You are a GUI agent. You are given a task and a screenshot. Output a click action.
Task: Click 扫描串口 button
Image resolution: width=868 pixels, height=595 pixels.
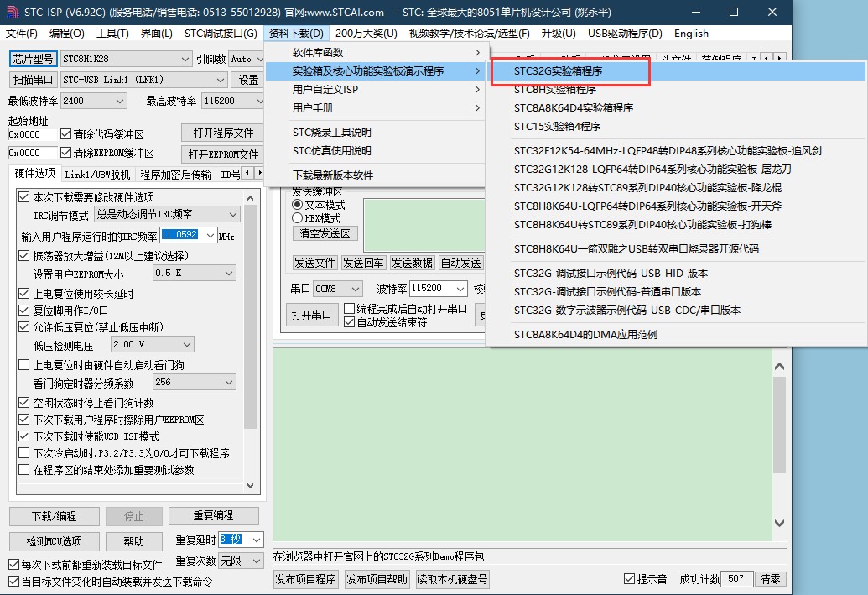33,80
